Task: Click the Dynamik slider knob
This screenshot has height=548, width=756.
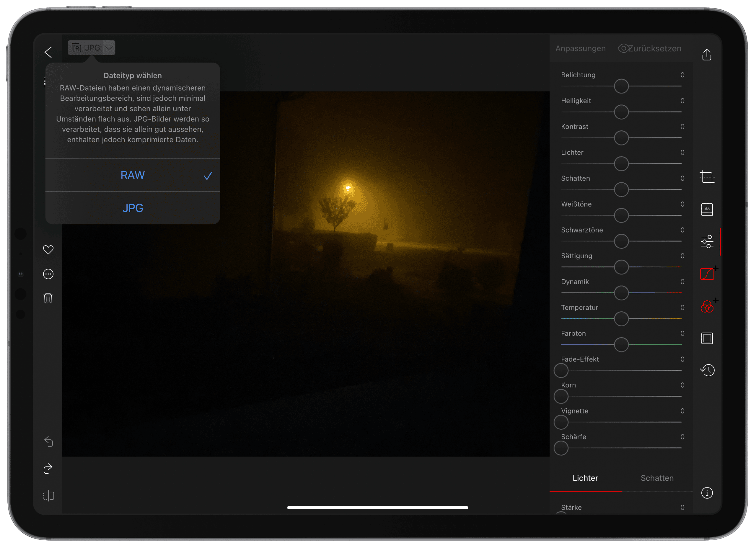Action: pyautogui.click(x=621, y=293)
